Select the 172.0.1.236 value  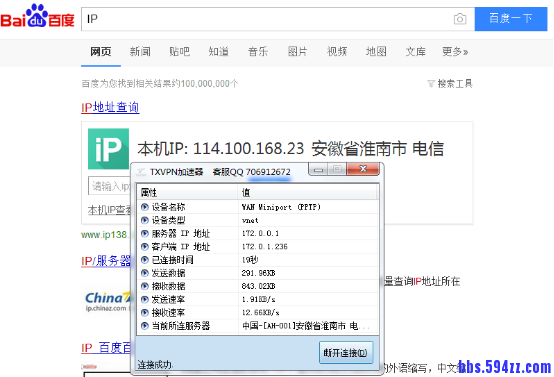coord(265,247)
